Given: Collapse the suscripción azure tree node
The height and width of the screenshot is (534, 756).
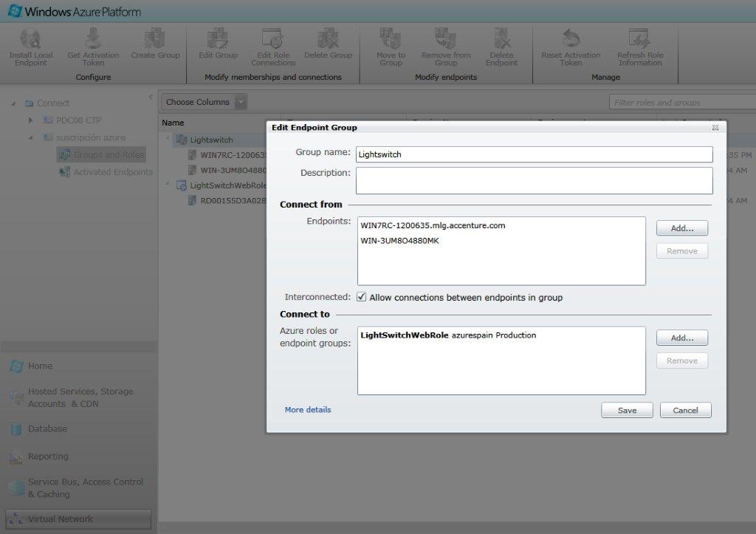Looking at the screenshot, I should coord(30,137).
